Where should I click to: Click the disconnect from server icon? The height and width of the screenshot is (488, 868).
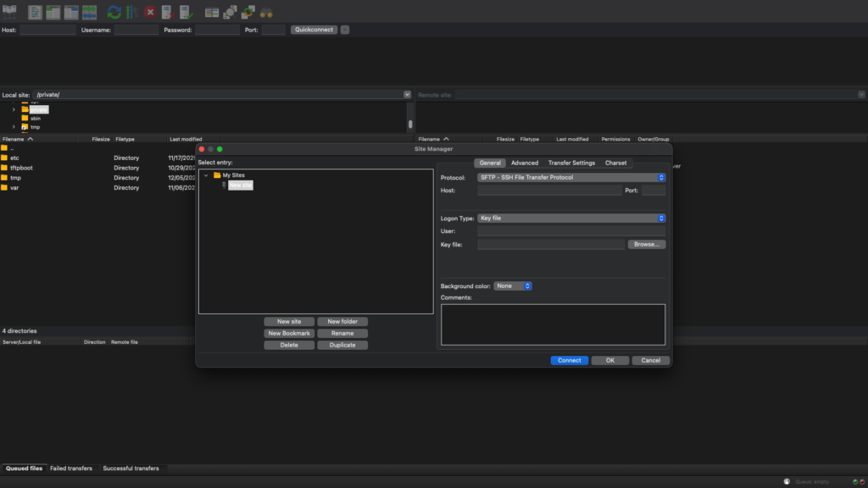tap(167, 12)
